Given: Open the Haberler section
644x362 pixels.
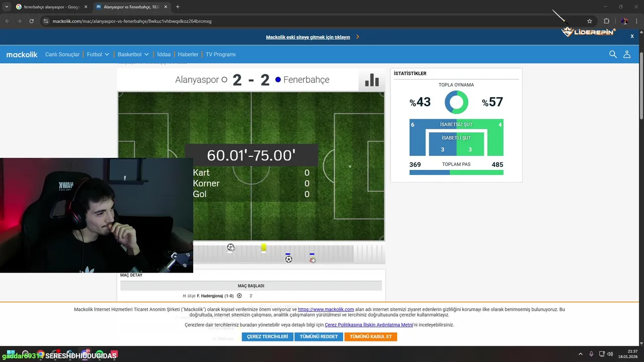Looking at the screenshot, I should point(188,54).
